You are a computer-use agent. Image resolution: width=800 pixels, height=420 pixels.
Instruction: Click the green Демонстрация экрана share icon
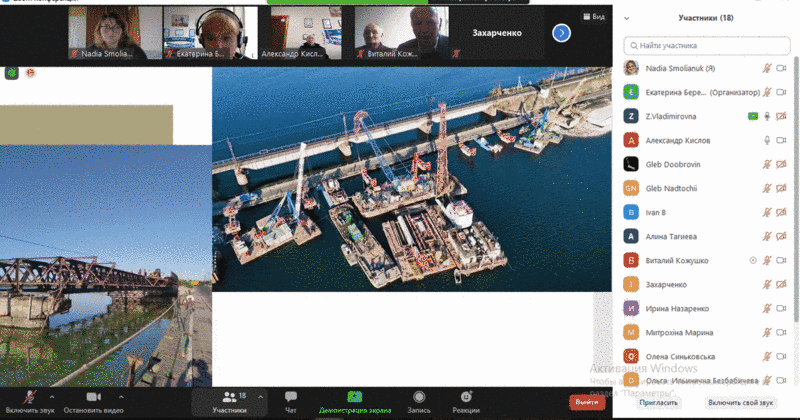tap(355, 397)
